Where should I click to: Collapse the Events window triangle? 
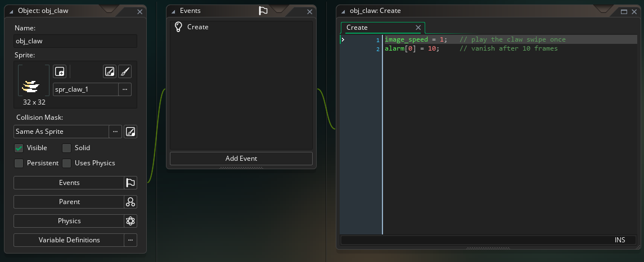[173, 11]
